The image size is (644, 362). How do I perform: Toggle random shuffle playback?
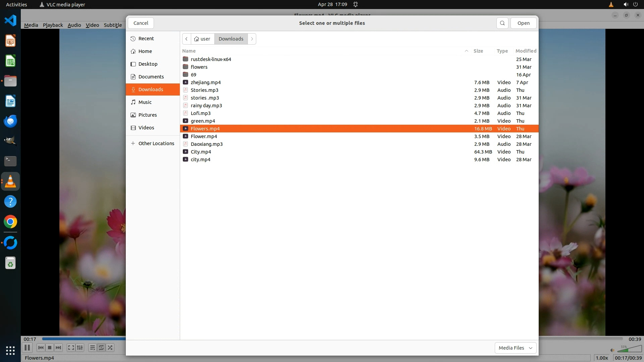110,348
